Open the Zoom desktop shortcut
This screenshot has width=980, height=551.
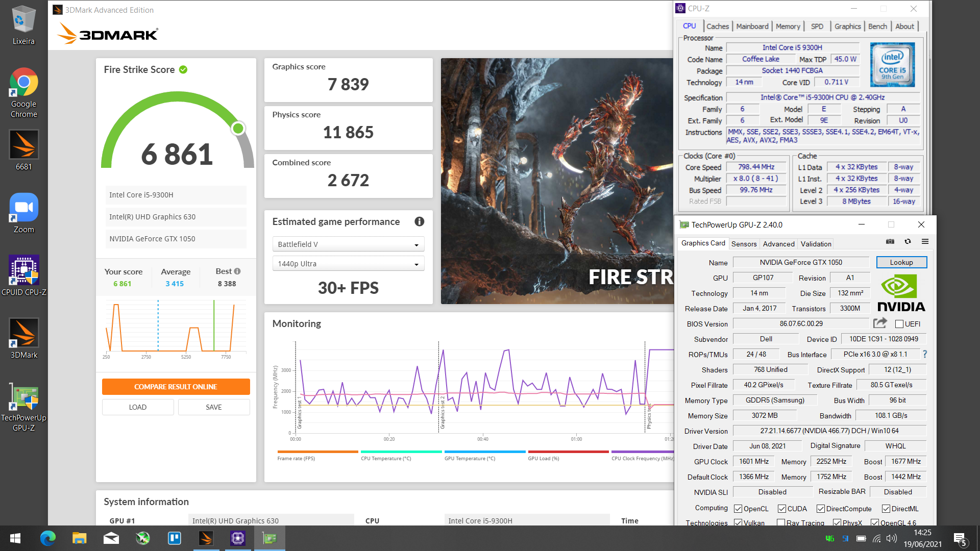[x=23, y=213]
